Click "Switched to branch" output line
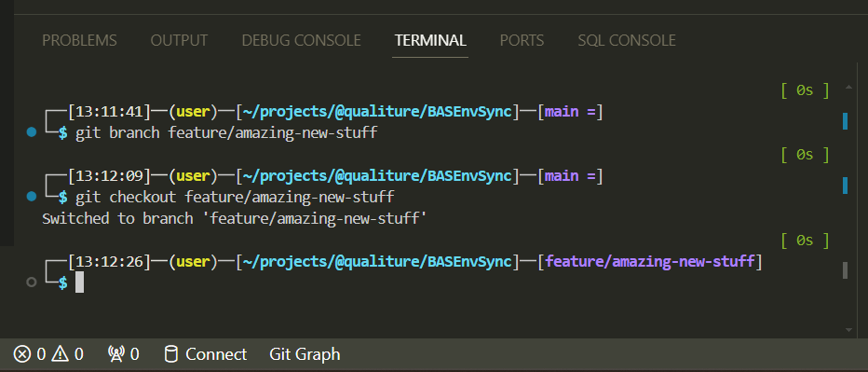868x372 pixels. tap(235, 218)
